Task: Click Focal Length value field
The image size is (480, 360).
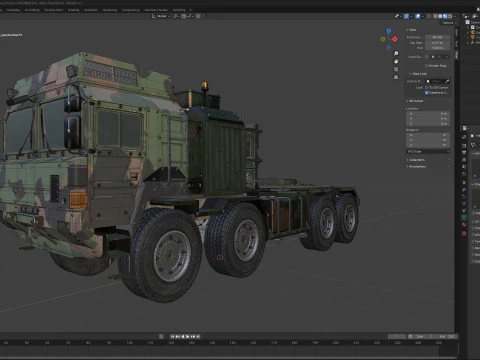Action: 437,37
